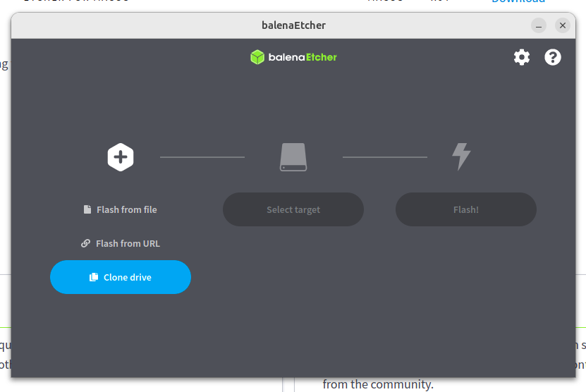Open the Download link behind the window

click(x=518, y=1)
